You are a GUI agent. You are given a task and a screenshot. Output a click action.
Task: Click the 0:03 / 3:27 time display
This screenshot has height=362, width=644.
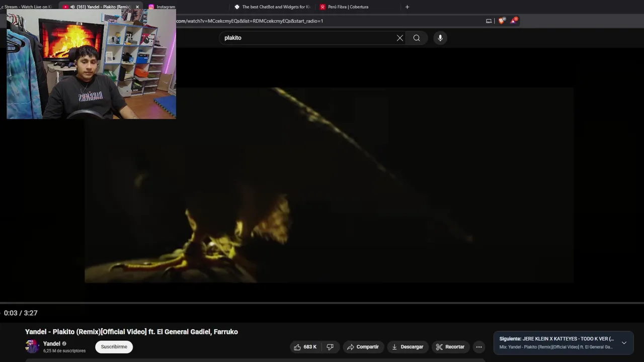coord(21,313)
